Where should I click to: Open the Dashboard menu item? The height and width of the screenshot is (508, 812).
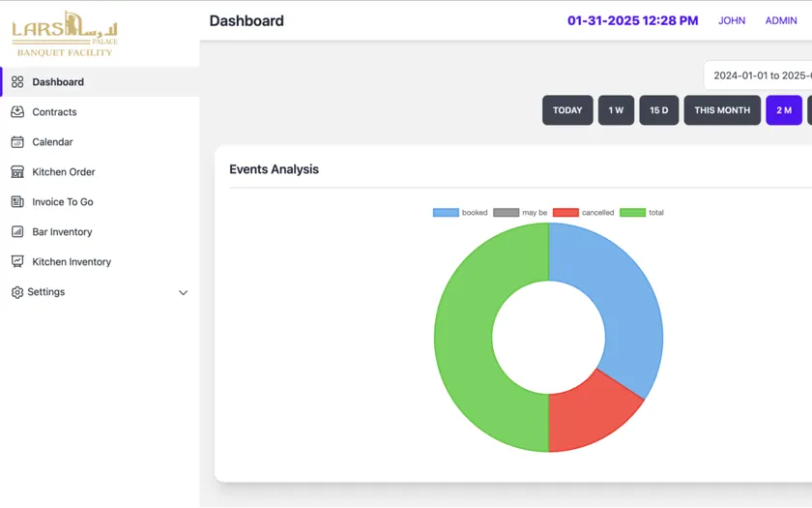pyautogui.click(x=100, y=82)
